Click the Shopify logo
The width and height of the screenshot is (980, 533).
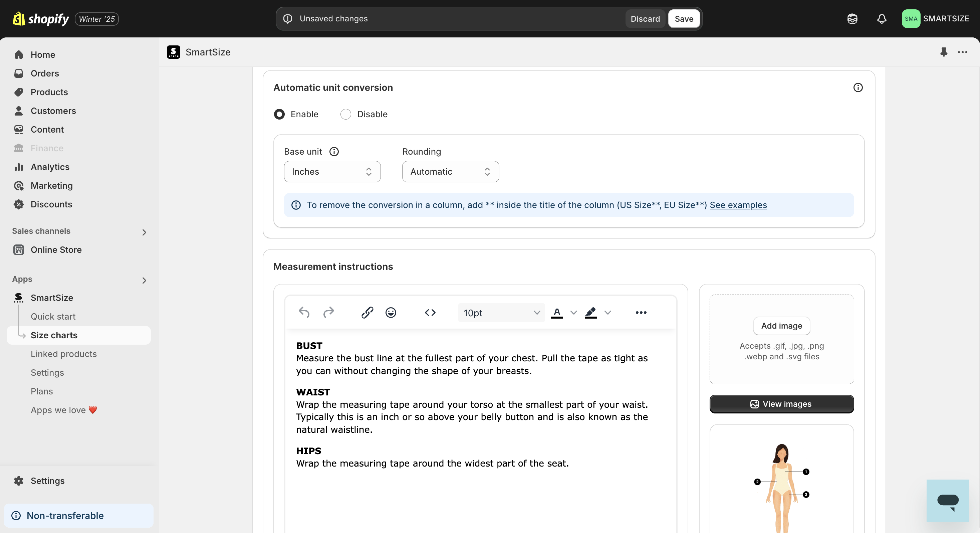coord(41,19)
